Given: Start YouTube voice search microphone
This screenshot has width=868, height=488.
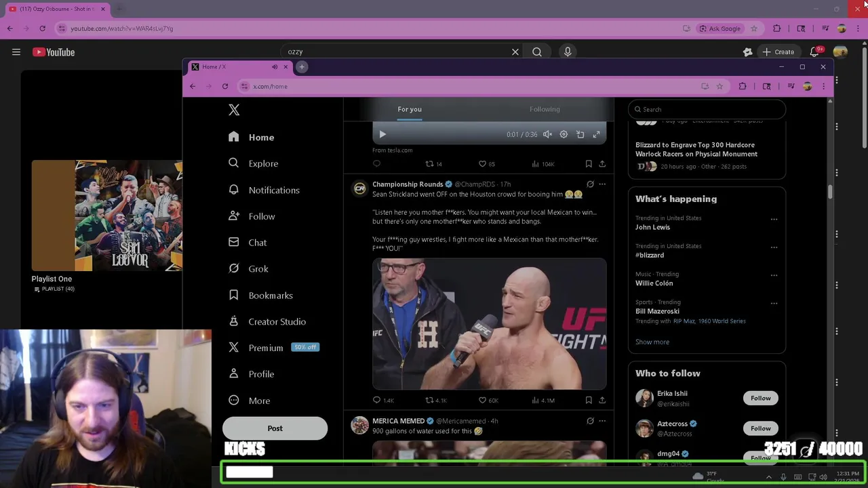Looking at the screenshot, I should point(568,52).
